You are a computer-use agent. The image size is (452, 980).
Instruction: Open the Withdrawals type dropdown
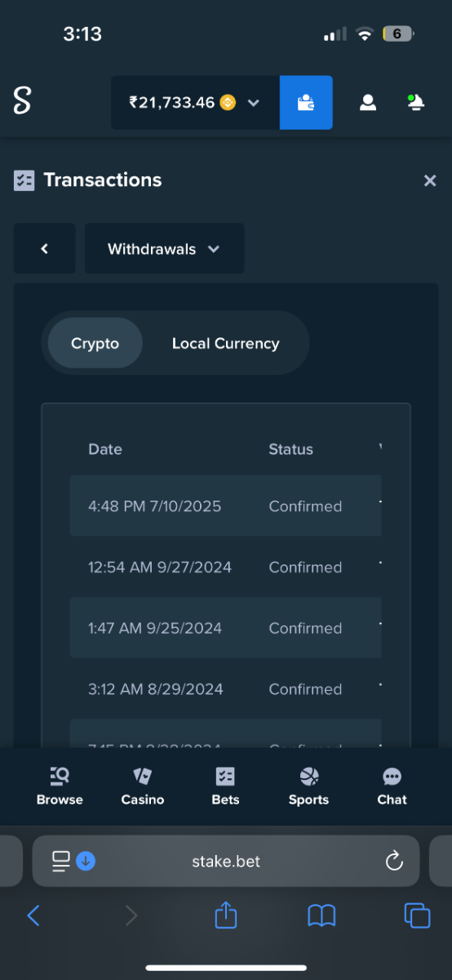tap(164, 249)
